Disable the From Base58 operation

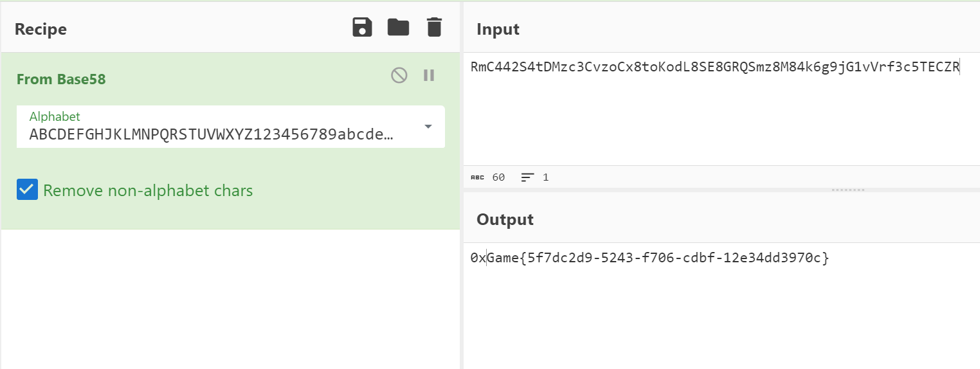click(x=399, y=75)
